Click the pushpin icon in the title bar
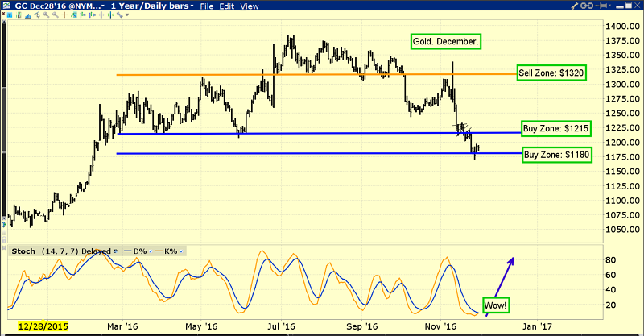The width and height of the screenshot is (644, 336). click(601, 6)
